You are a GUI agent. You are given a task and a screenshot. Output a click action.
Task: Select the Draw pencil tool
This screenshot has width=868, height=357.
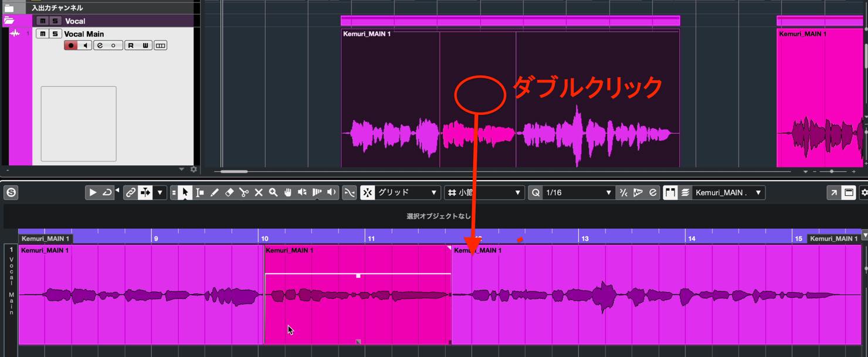coord(215,192)
